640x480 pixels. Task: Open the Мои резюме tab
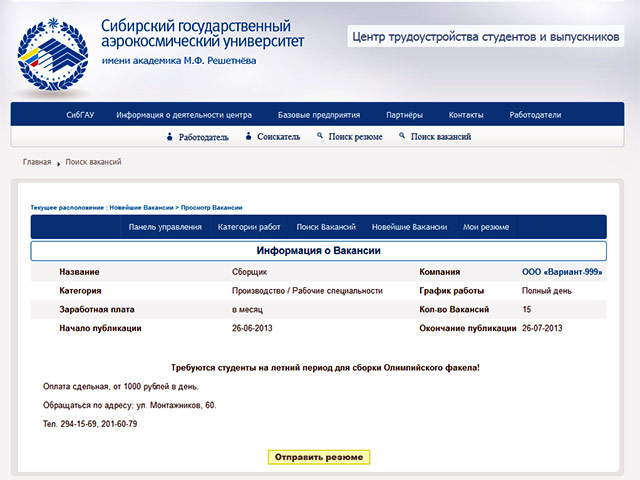pos(486,227)
